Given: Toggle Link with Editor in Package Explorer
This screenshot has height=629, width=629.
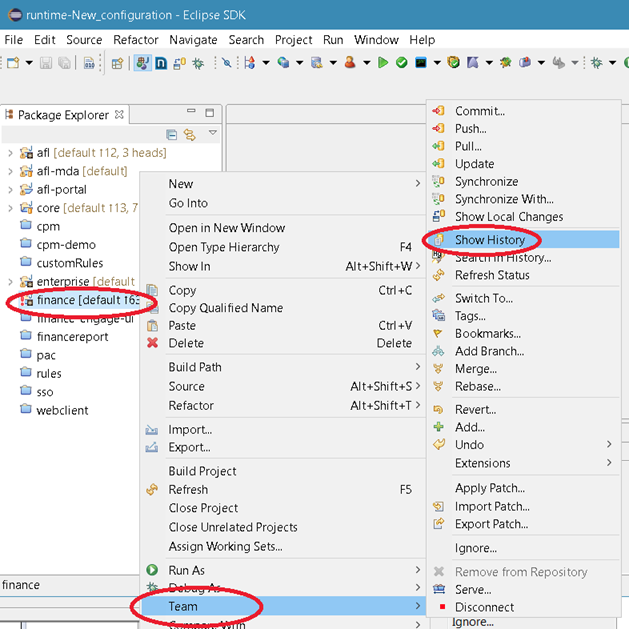Looking at the screenshot, I should pos(188,134).
